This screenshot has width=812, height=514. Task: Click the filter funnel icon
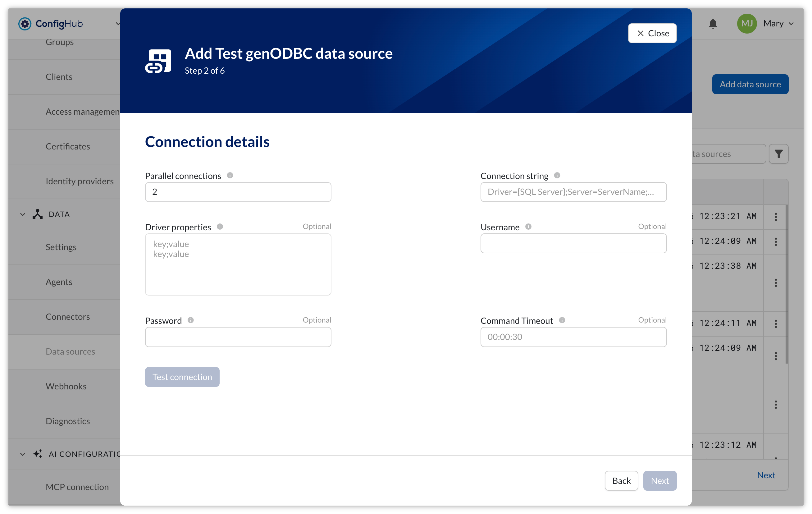[778, 154]
